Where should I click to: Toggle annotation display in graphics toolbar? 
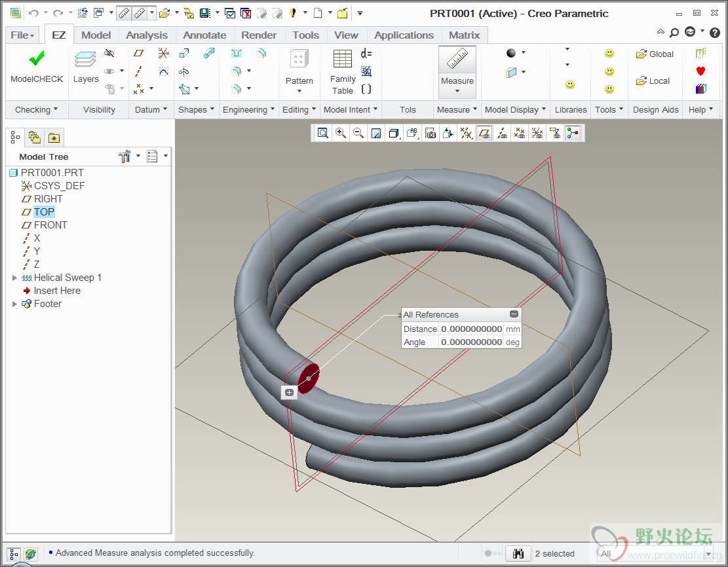555,133
